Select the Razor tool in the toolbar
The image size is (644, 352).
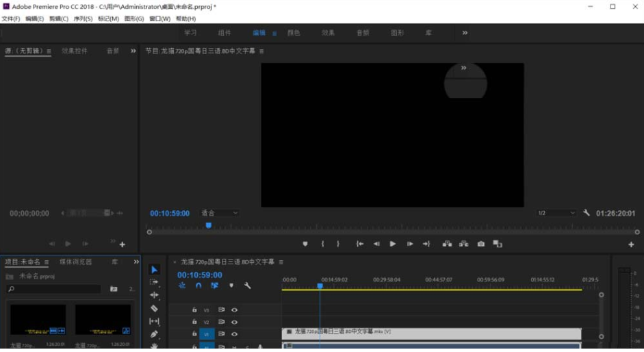click(x=154, y=308)
